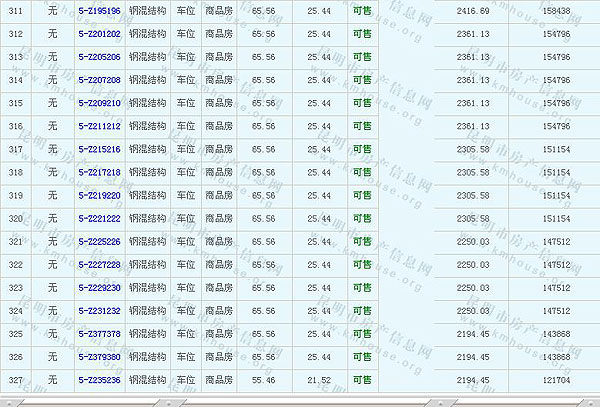Screen dimensions: 600x407
Task: Select link 5-Z225226
Action: pyautogui.click(x=99, y=241)
